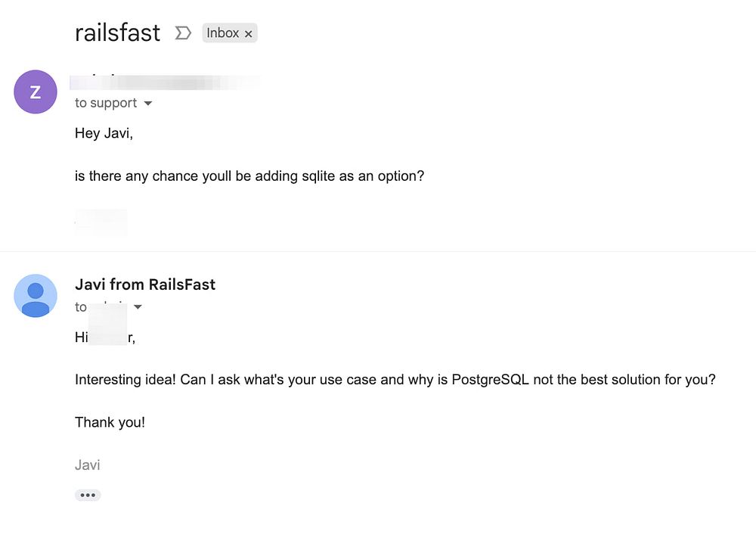Click the sqlite question message text

[x=249, y=176]
